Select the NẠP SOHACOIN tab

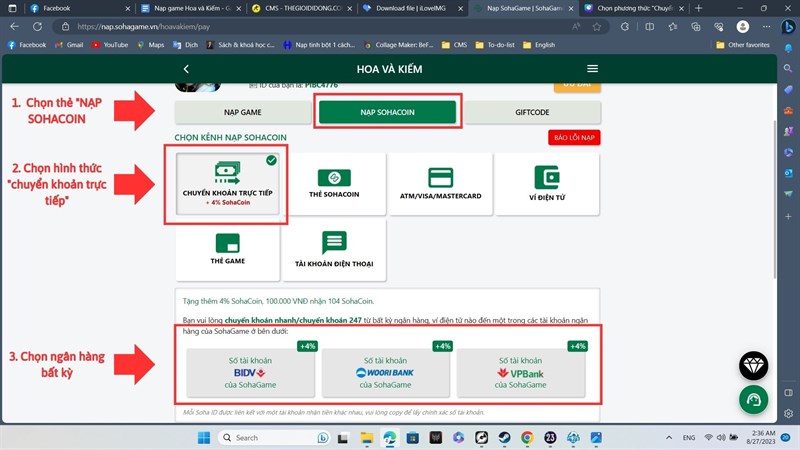pyautogui.click(x=387, y=112)
